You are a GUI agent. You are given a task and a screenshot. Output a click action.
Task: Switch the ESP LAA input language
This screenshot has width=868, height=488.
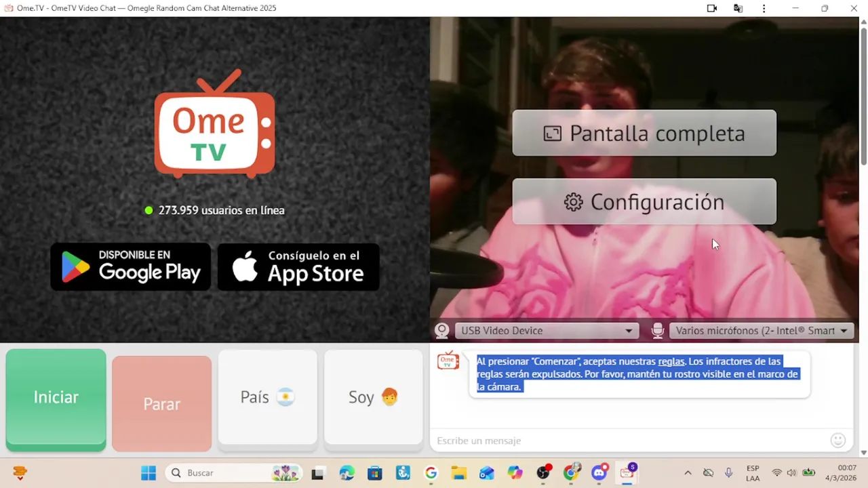click(x=753, y=473)
